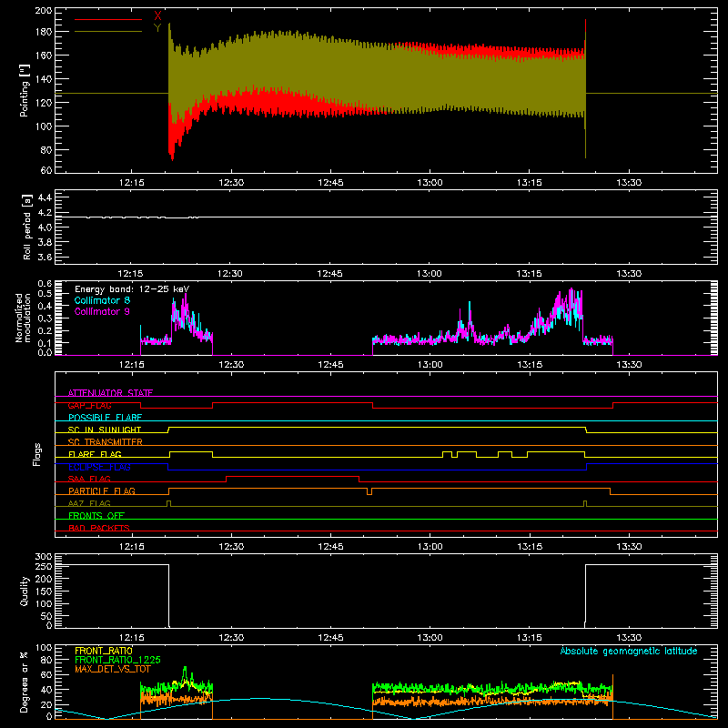
Task: Select the red legend line beside X
Action: click(x=108, y=19)
